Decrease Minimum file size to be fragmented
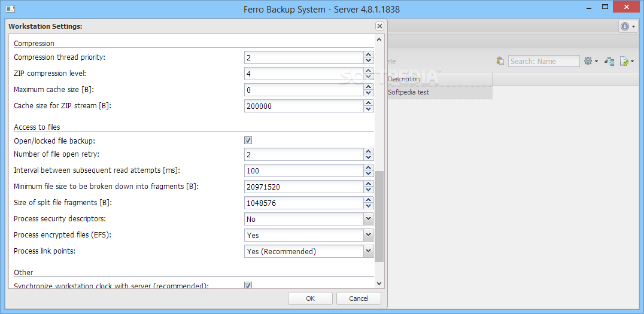The height and width of the screenshot is (314, 644). (369, 190)
